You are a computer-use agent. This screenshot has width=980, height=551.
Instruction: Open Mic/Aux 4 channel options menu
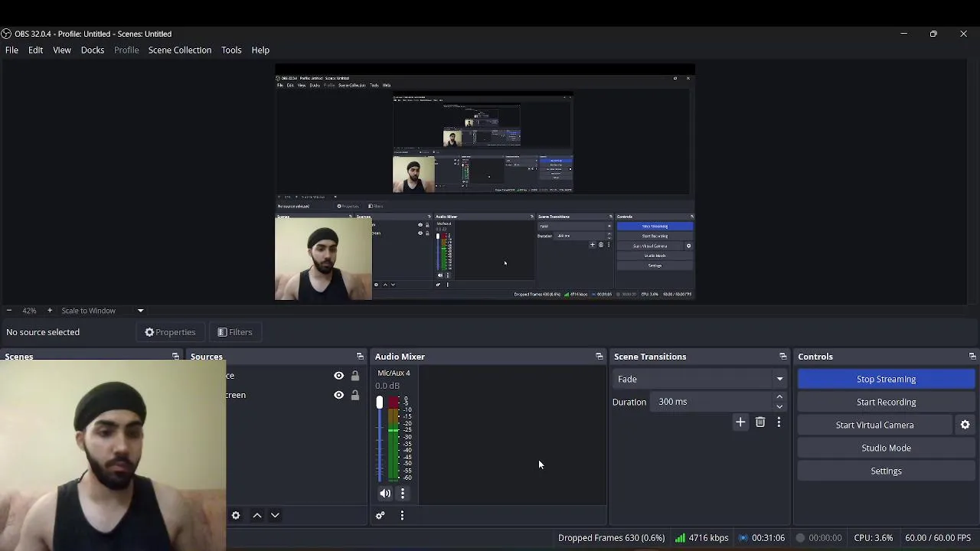pos(403,494)
